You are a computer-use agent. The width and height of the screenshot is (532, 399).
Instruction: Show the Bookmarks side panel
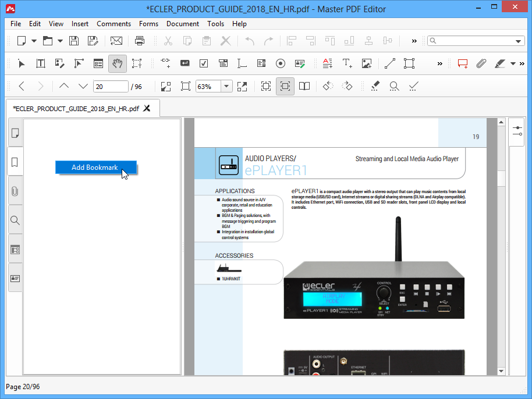[15, 162]
